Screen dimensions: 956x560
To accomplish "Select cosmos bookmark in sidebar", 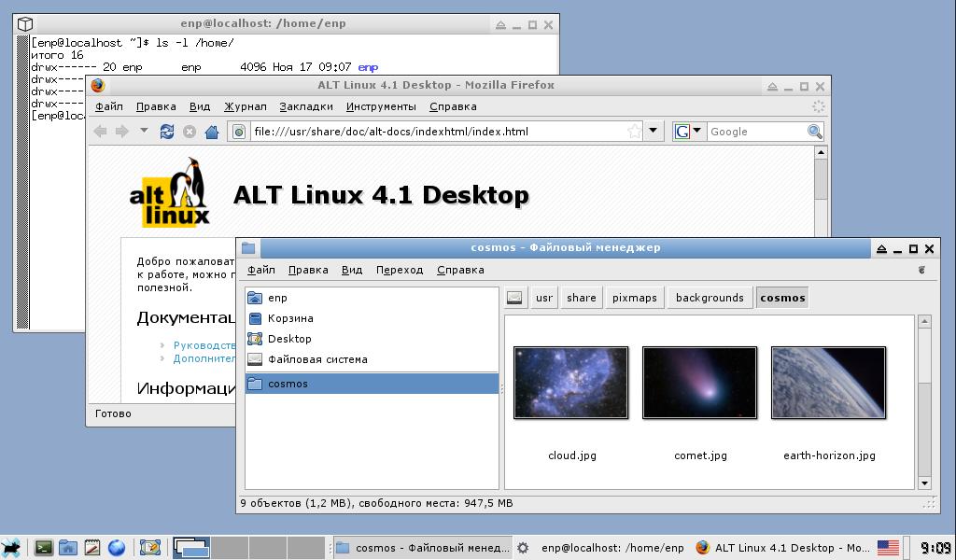I will 372,384.
